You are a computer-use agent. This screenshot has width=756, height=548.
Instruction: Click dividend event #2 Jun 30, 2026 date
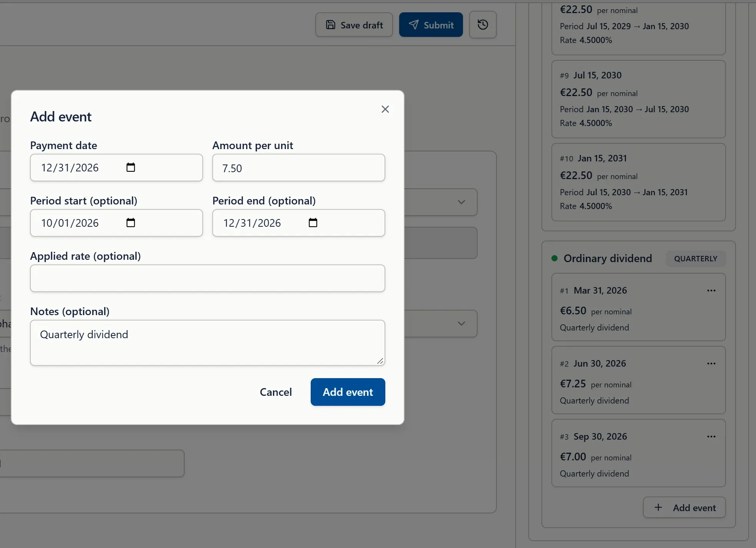tap(600, 364)
